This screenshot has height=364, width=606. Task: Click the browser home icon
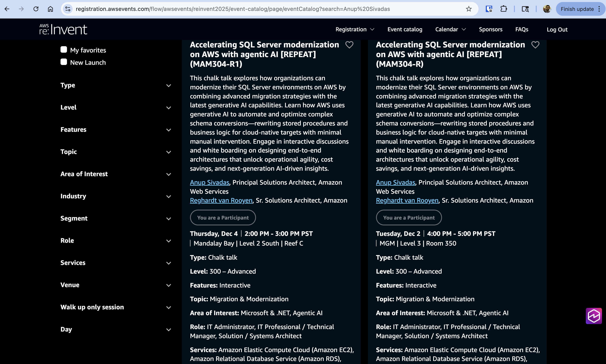tap(50, 9)
